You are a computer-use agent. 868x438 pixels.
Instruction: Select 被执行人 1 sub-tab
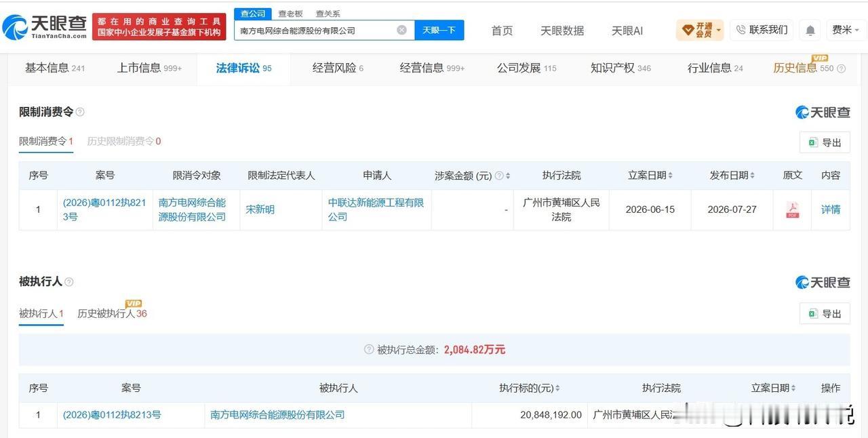[41, 313]
